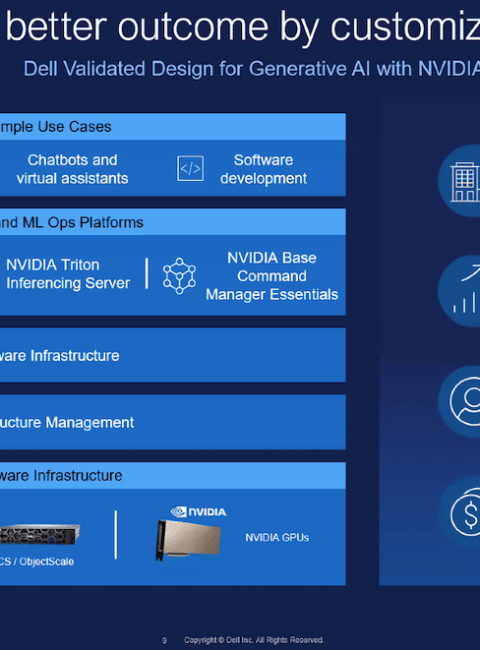480x650 pixels.
Task: Click the 'Use Cases' section header
Action: pyautogui.click(x=173, y=127)
